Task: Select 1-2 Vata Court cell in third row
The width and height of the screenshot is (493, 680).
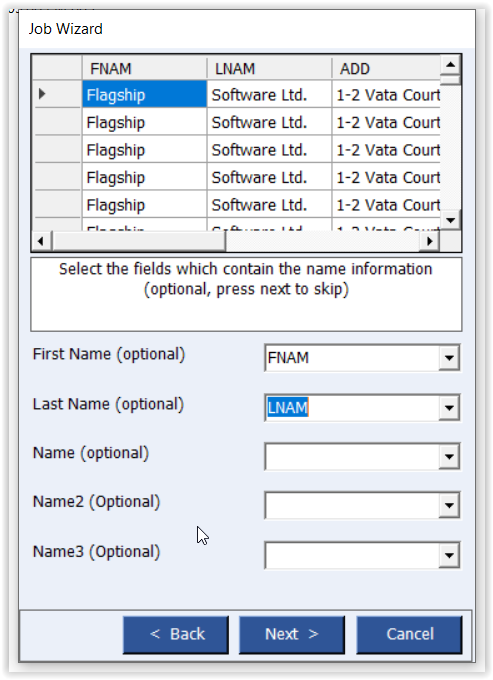Action: pyautogui.click(x=386, y=149)
